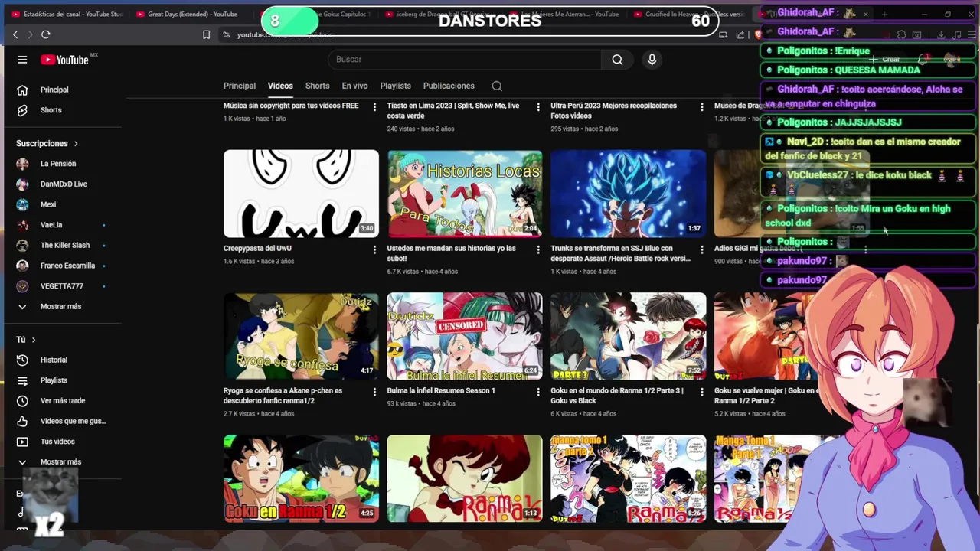Open the YouTube hamburger guide menu
The image size is (980, 551).
(22, 60)
